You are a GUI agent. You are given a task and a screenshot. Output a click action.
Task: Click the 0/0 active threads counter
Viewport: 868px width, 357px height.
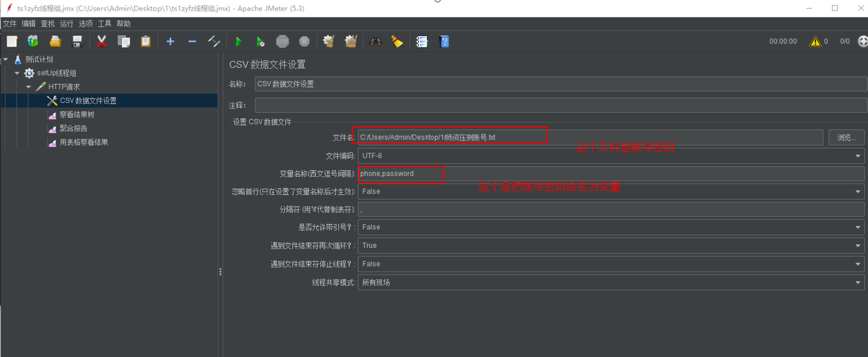click(x=845, y=41)
